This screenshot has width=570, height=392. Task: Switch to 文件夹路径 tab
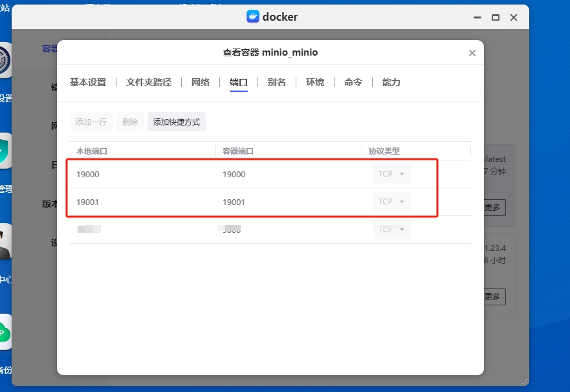click(149, 82)
